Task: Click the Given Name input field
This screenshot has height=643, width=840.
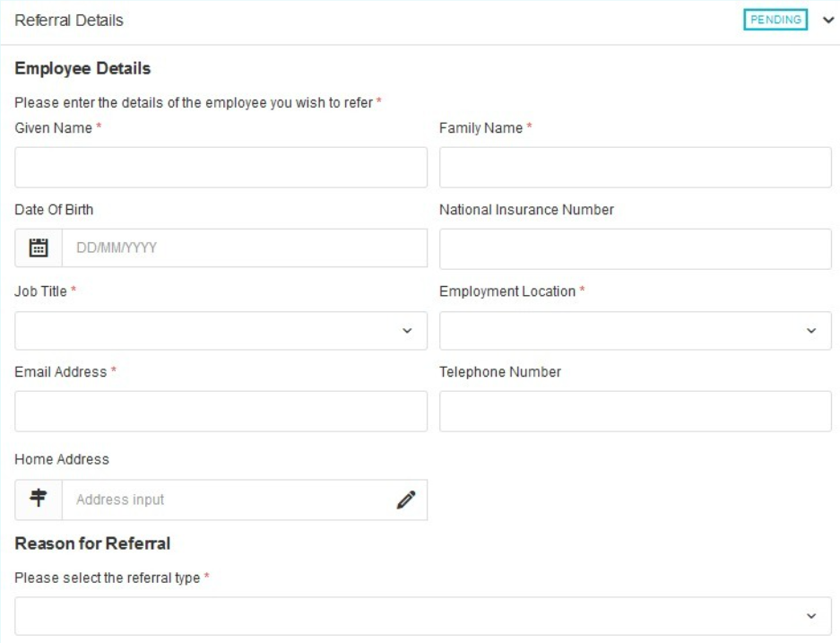Action: click(x=221, y=168)
